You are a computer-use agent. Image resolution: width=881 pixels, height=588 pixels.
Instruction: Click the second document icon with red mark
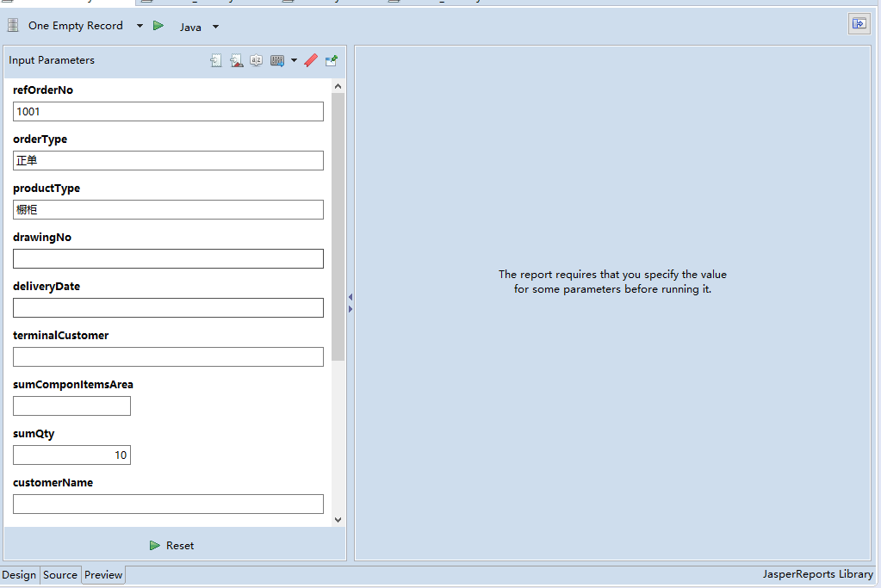(x=237, y=60)
